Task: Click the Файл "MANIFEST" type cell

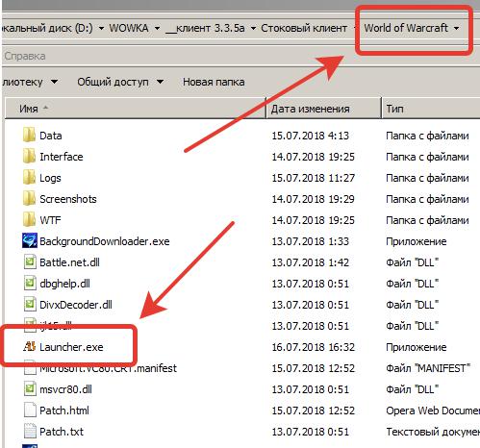Action: 428,368
